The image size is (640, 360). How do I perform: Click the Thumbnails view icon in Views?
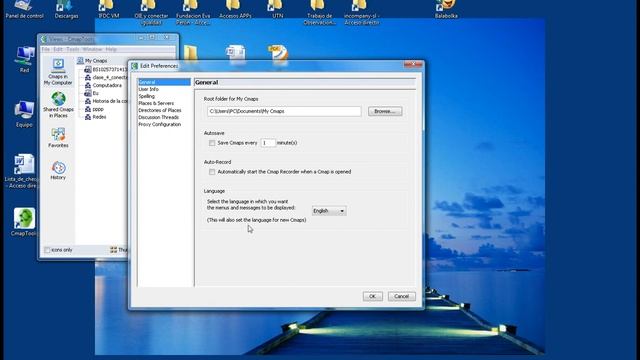point(113,250)
